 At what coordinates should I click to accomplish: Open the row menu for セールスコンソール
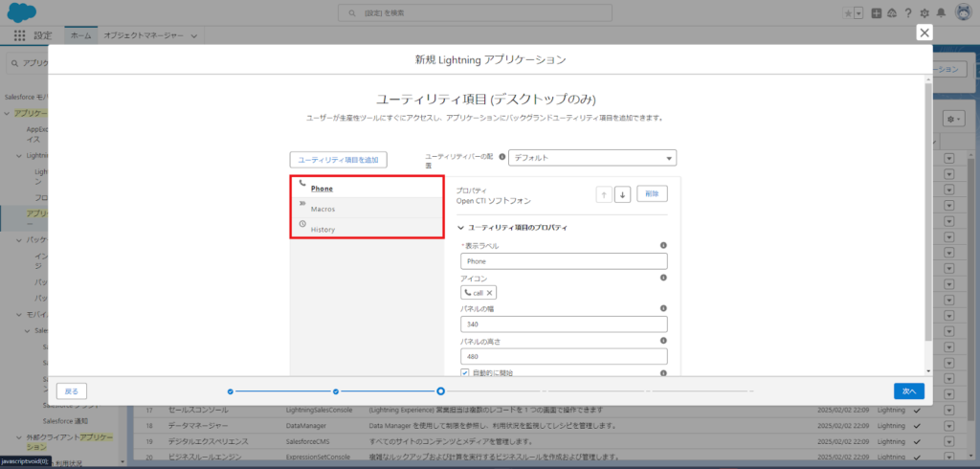[x=949, y=411]
